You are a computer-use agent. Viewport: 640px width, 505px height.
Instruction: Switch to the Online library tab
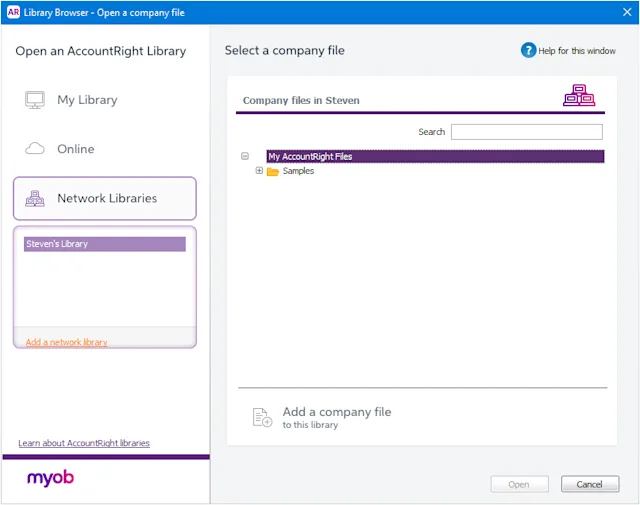(x=105, y=149)
